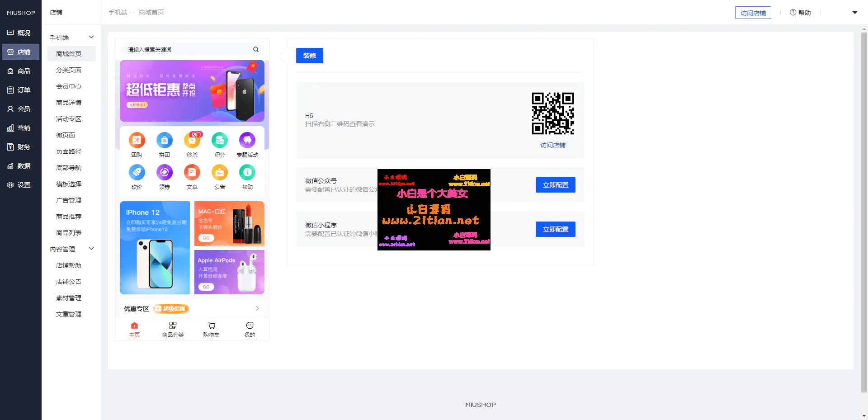Open 设置 settings in main sidebar
Viewport: 868px width, 420px height.
[21, 185]
